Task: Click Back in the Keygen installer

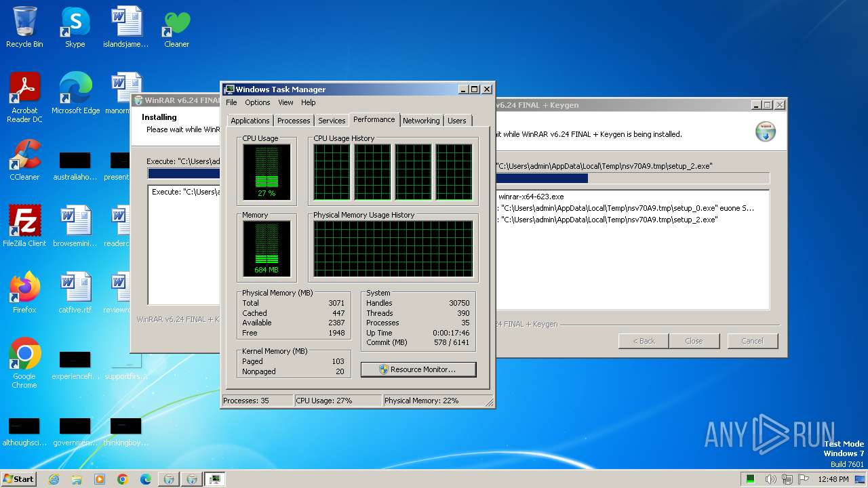Action: (x=644, y=341)
